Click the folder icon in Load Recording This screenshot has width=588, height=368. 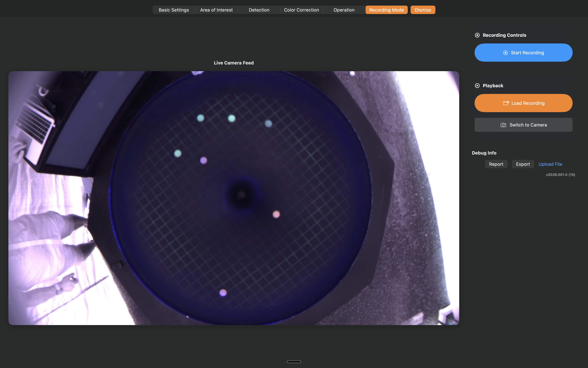point(506,103)
